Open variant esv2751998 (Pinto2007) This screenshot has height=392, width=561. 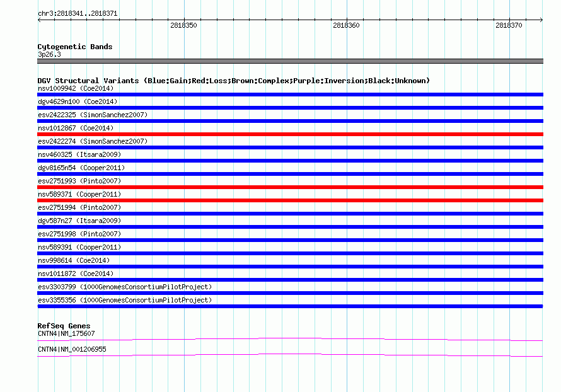coord(79,234)
